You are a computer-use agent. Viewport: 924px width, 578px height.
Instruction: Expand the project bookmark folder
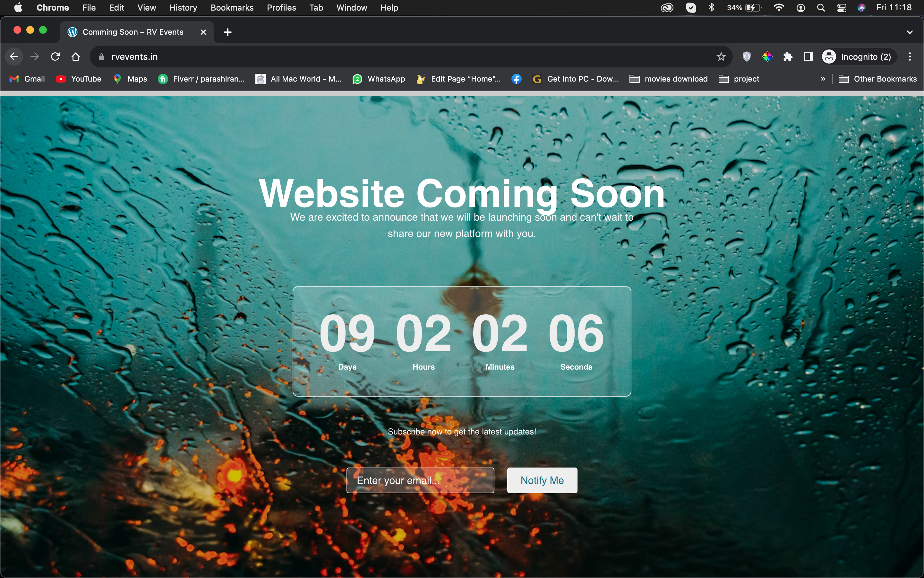click(x=739, y=79)
